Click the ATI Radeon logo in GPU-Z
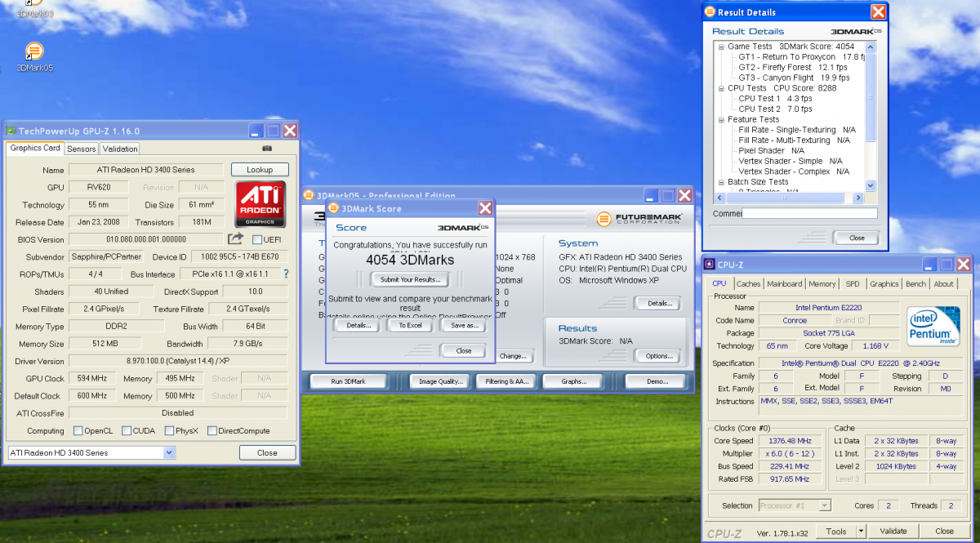 point(261,203)
